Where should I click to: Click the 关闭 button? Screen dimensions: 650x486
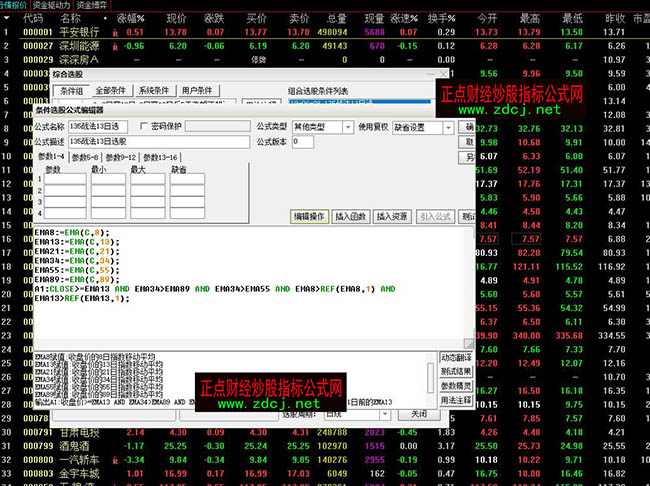point(419,413)
